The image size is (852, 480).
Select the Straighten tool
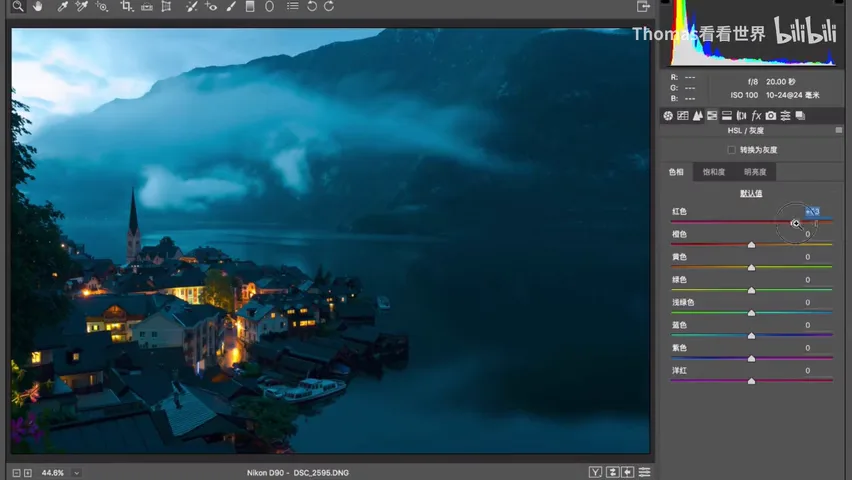point(147,7)
